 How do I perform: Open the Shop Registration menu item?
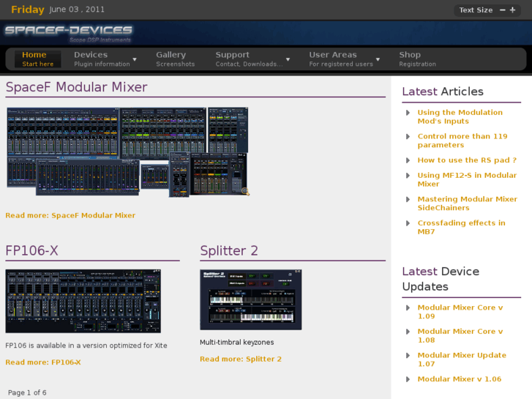(x=417, y=59)
